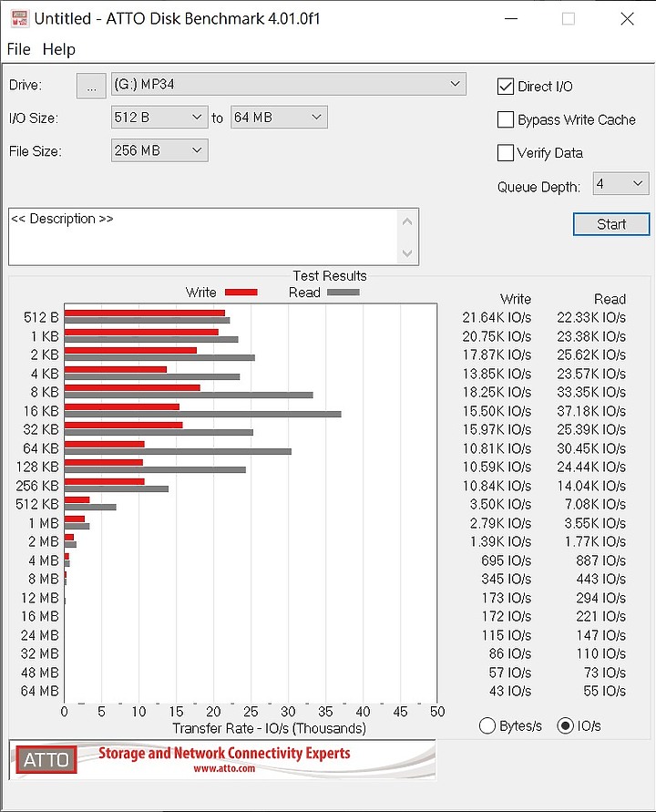Click the 64 KB chart row label

point(40,448)
